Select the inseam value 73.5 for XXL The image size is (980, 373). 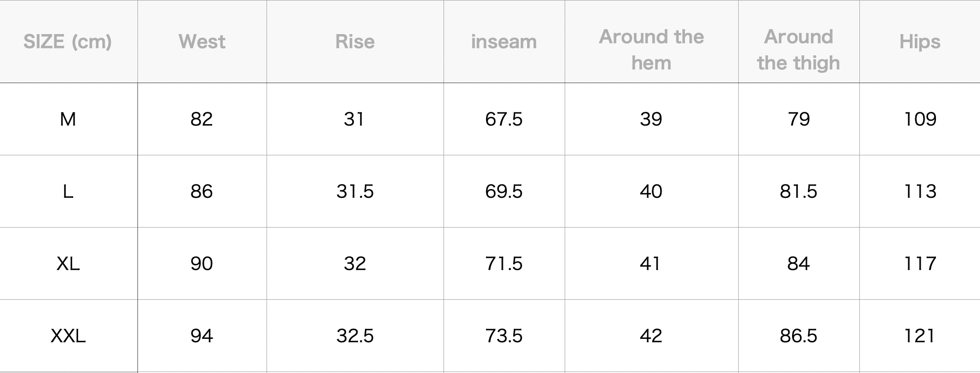tap(503, 336)
